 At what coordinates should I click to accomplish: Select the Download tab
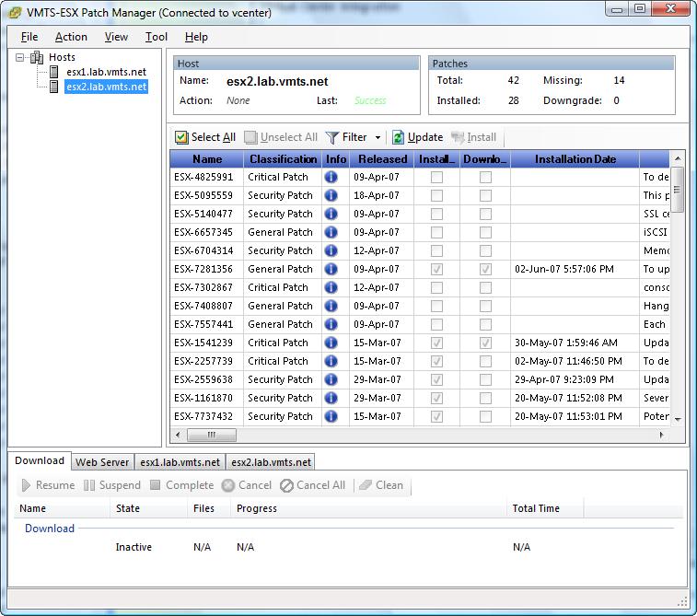click(40, 460)
